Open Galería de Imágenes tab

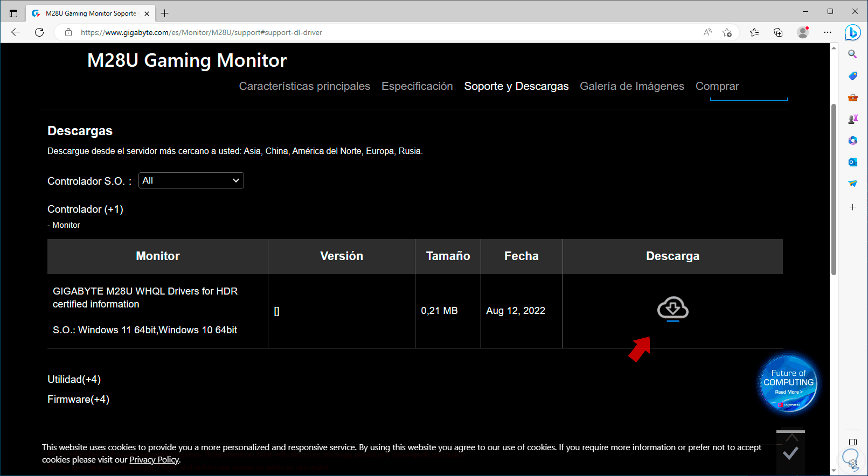coord(632,86)
